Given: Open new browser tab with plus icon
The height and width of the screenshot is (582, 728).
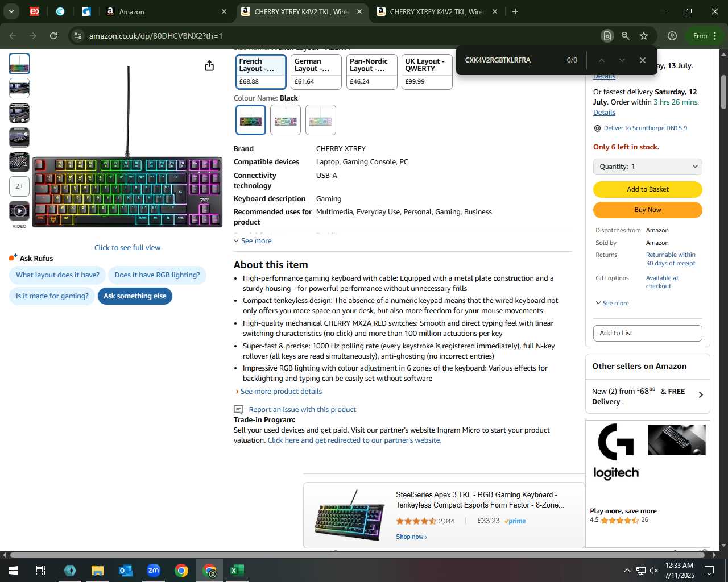Looking at the screenshot, I should tap(515, 11).
